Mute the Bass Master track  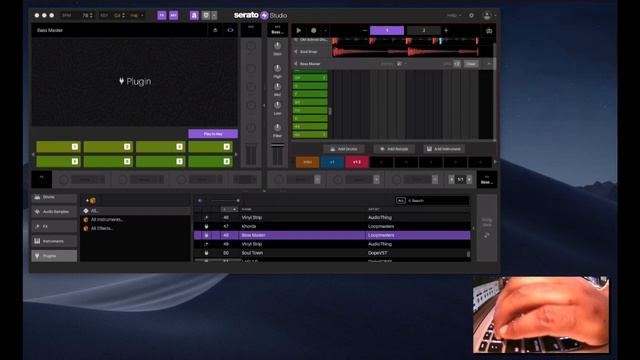click(x=296, y=64)
